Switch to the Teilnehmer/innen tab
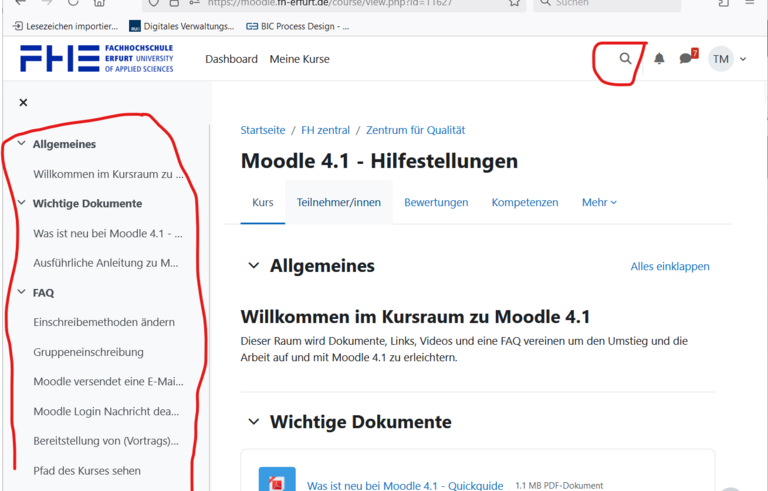Screen dimensions: 768x491 (x=338, y=202)
